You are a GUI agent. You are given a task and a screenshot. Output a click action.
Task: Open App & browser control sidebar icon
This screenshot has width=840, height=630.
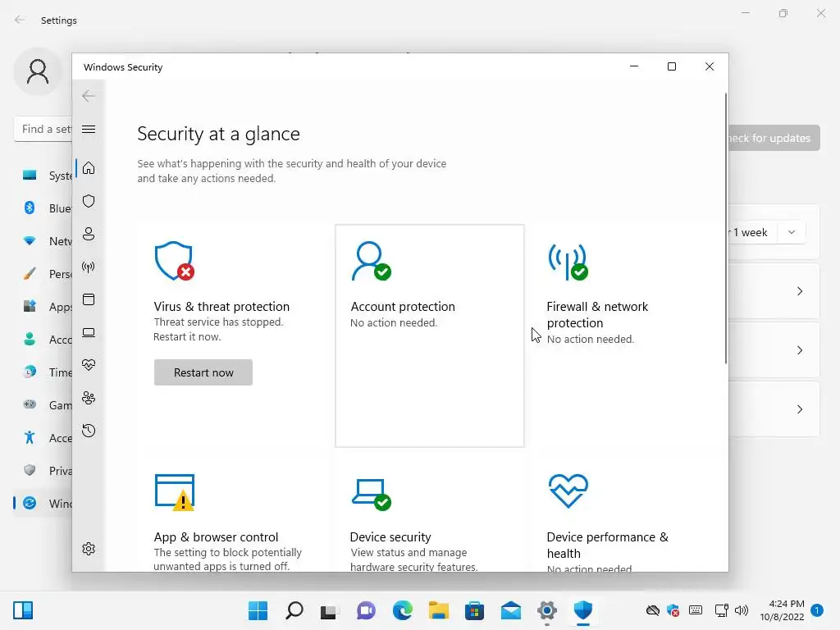(89, 299)
